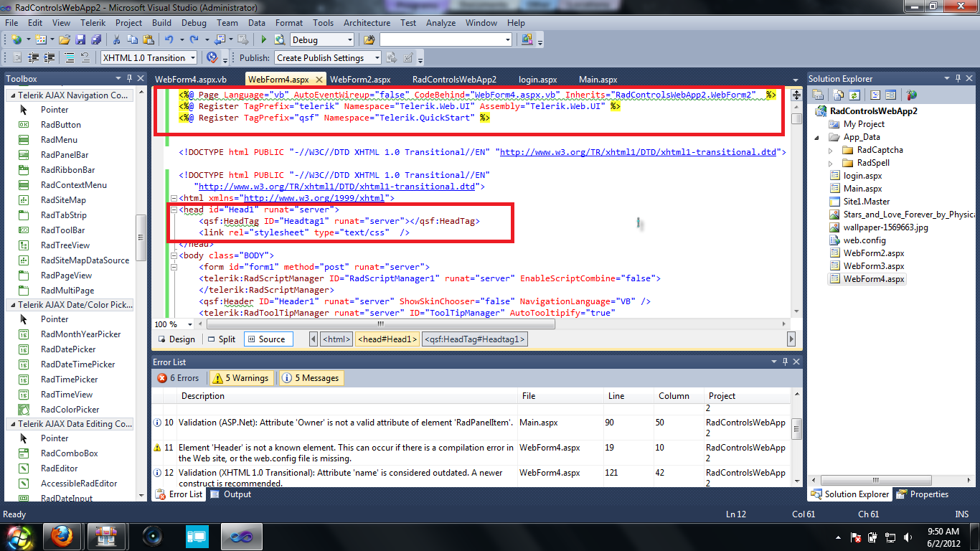
Task: Click the Navigate Backward icon
Action: [x=220, y=40]
